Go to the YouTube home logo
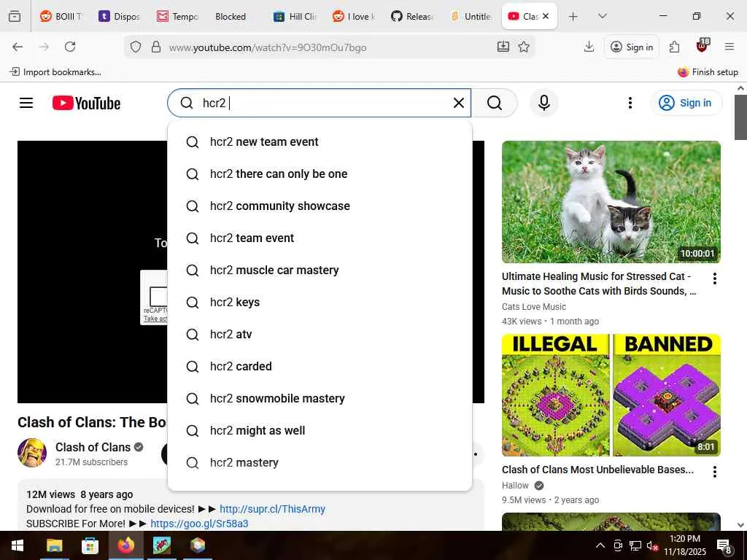747x560 pixels. click(x=86, y=103)
